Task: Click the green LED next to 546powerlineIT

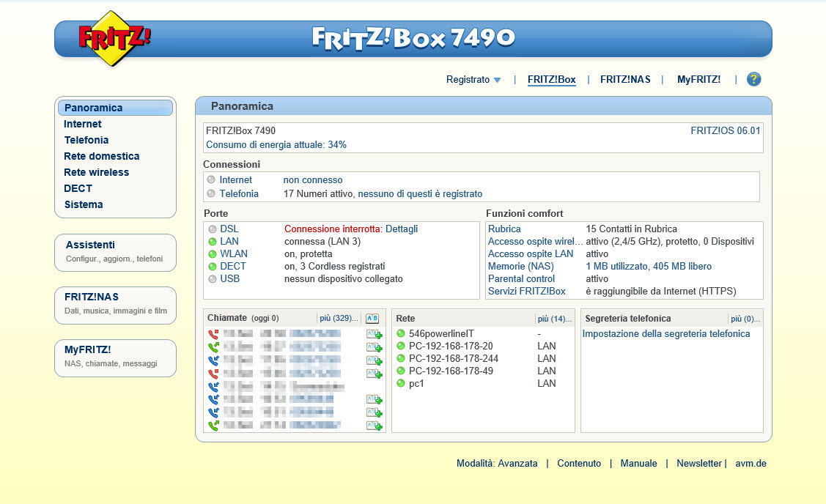Action: (x=401, y=333)
